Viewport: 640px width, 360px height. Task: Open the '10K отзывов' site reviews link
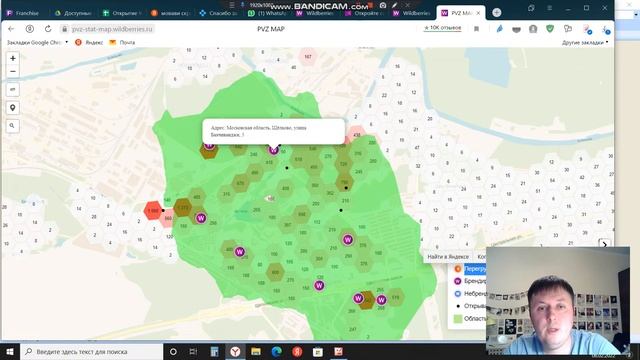[x=442, y=28]
